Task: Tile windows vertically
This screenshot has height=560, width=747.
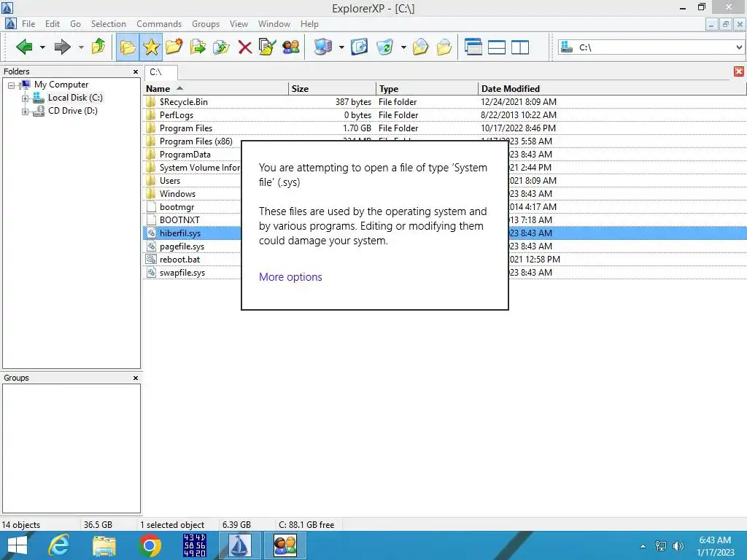Action: [x=519, y=47]
